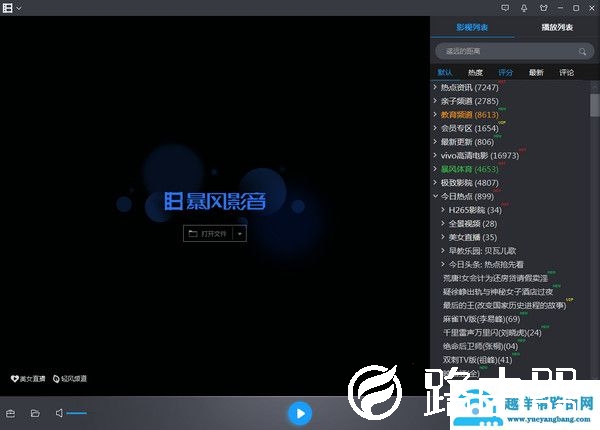Open the Baofeng main menu logo icon
The image size is (600, 430).
(x=7, y=8)
